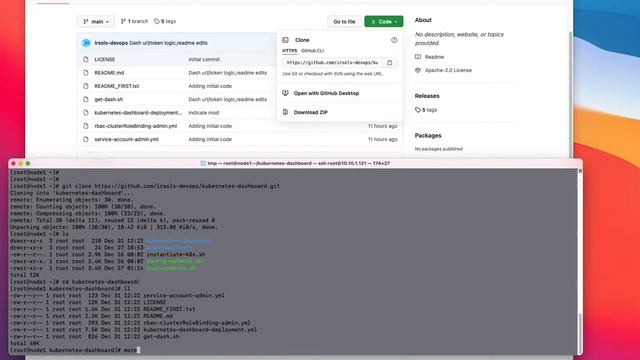Open the README.md file
640x360 pixels.
coord(109,73)
